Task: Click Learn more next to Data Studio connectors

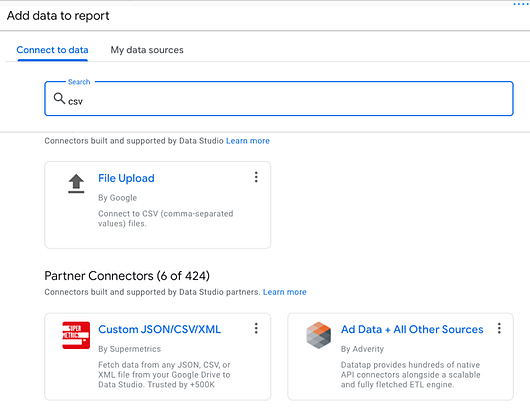Action: pos(248,141)
